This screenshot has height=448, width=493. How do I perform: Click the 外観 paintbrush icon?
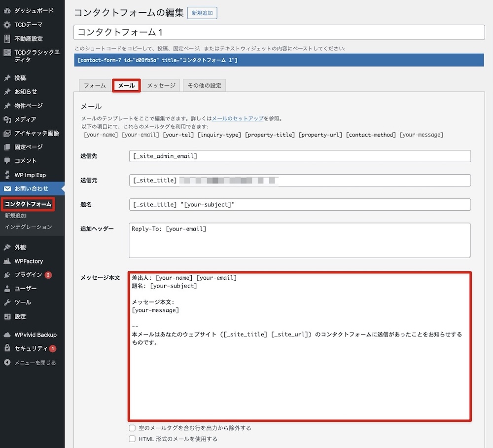tap(7, 247)
